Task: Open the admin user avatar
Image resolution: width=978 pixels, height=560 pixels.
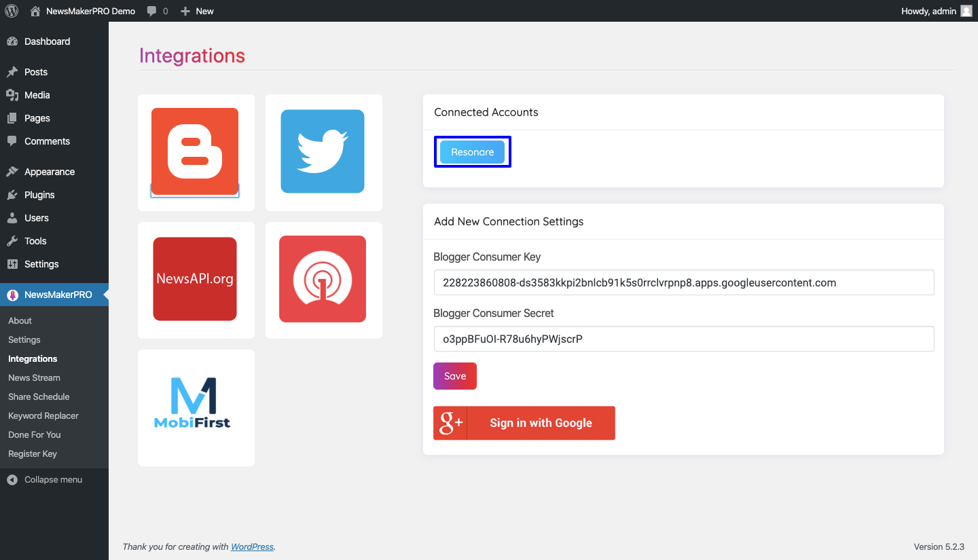Action: (x=966, y=11)
